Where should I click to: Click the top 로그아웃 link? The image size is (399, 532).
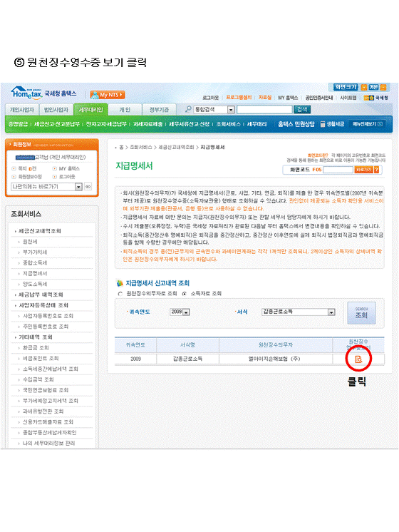pyautogui.click(x=210, y=98)
